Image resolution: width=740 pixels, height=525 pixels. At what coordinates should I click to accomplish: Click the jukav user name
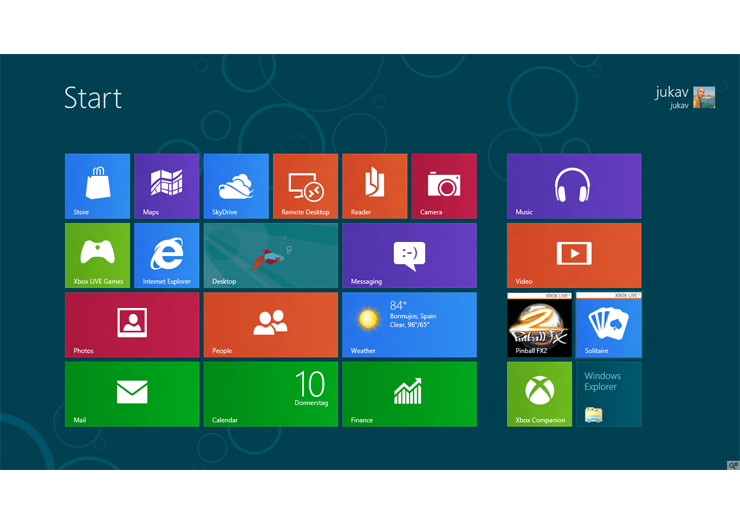672,92
